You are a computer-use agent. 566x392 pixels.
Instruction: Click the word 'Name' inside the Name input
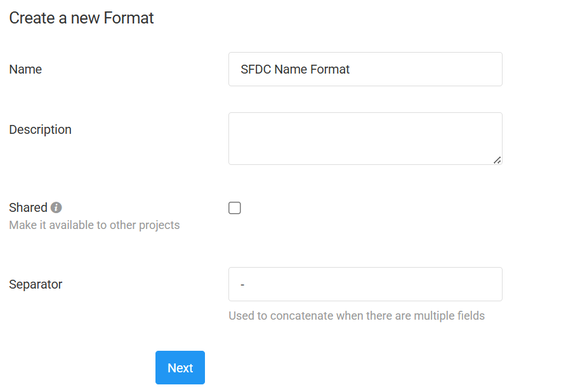click(x=291, y=69)
